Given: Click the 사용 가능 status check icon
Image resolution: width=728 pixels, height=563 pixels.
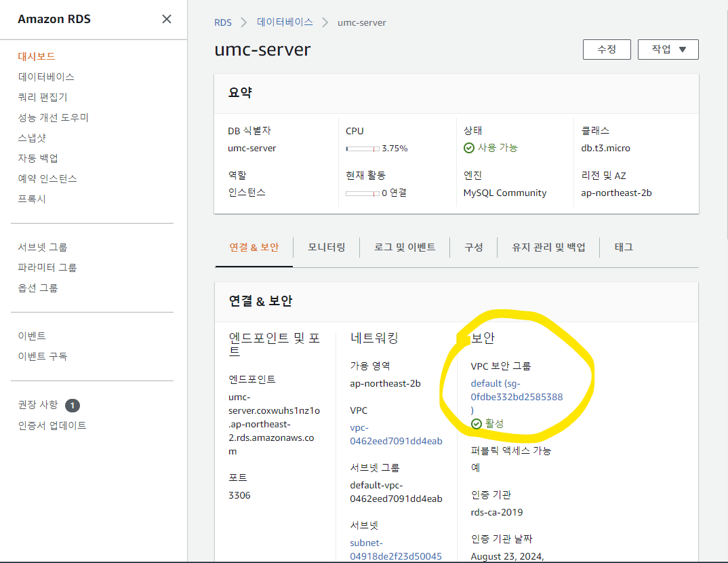Looking at the screenshot, I should [x=469, y=148].
